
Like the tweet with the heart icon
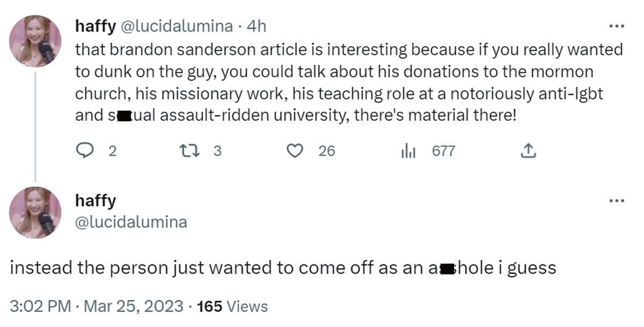[295, 151]
